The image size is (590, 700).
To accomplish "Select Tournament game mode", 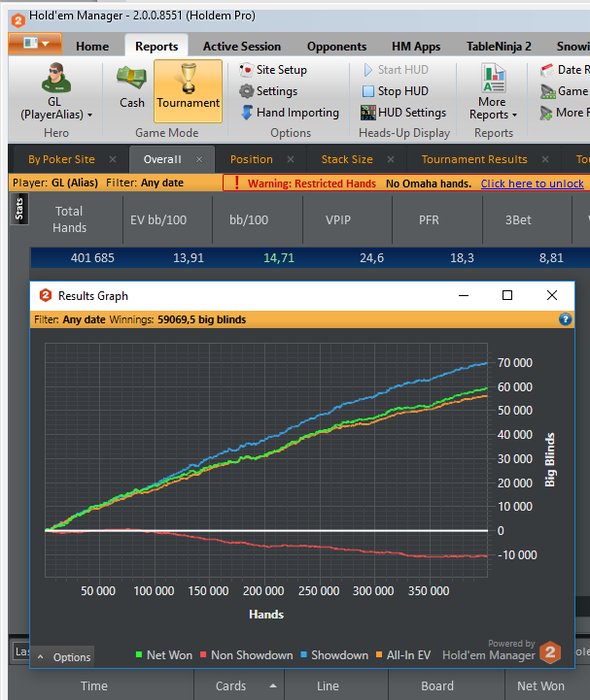I will [188, 90].
